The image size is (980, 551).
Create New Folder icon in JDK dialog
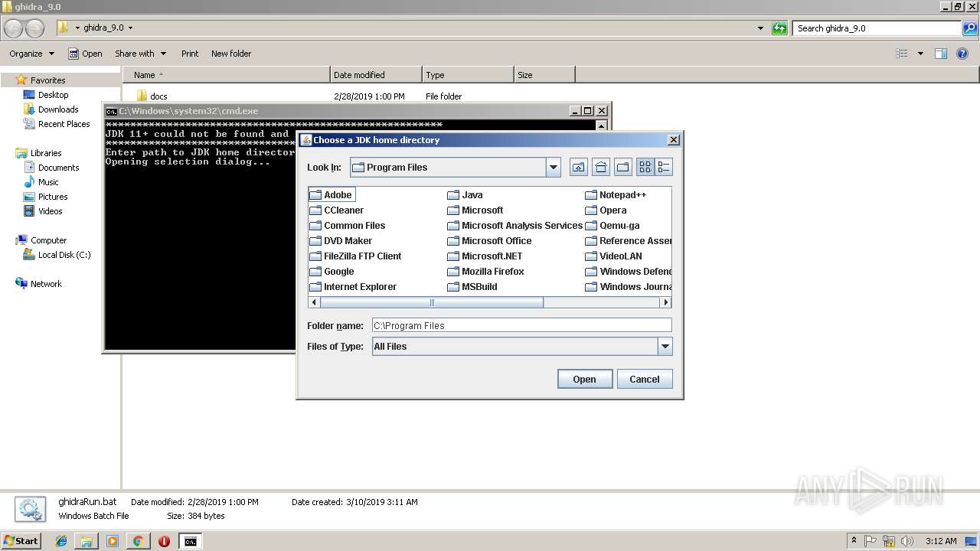623,167
